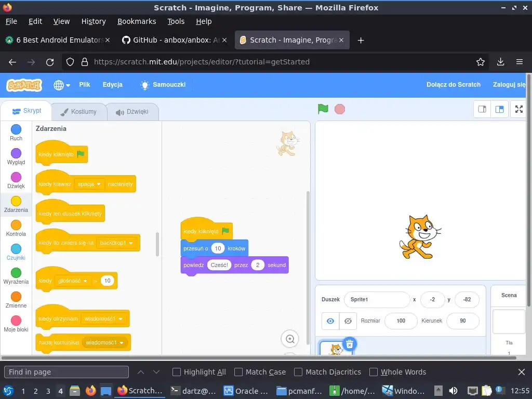
Task: Open tracking protection shield icon
Action: (x=70, y=62)
